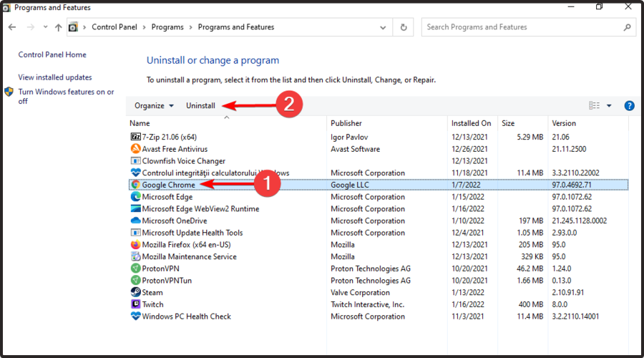Open the Organize dropdown menu
Image resolution: width=644 pixels, height=358 pixels.
tap(154, 106)
